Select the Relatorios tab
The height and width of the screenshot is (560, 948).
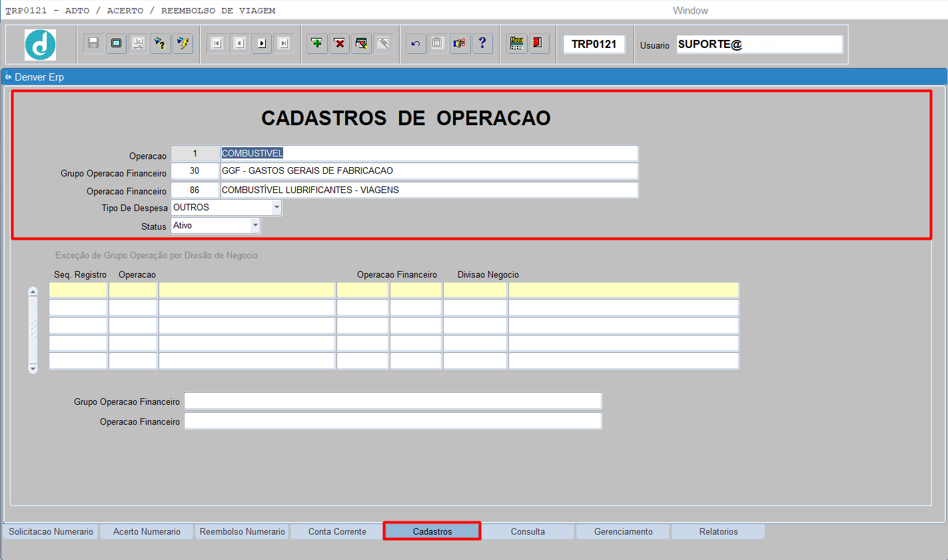(x=718, y=531)
